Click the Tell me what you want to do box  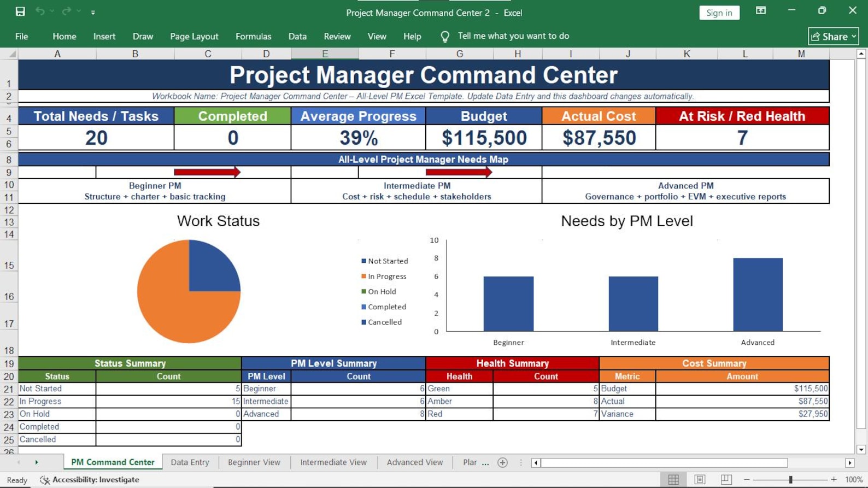[513, 36]
